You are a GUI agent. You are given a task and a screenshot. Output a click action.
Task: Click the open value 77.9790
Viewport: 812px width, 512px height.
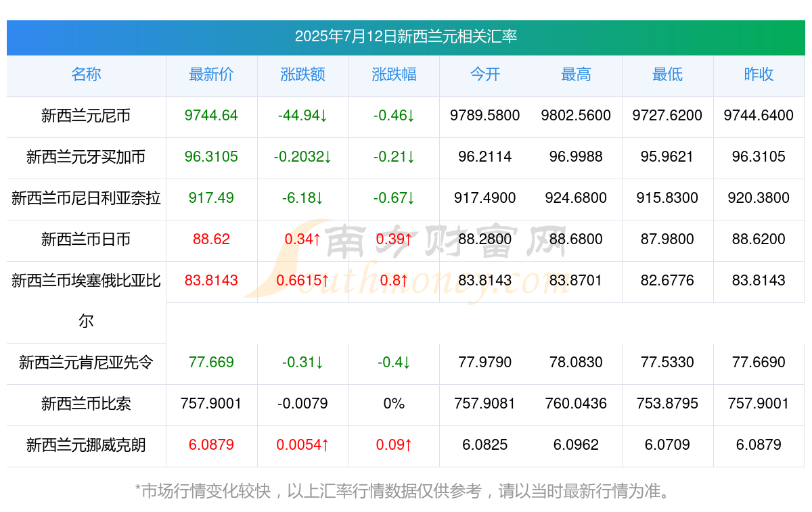pyautogui.click(x=485, y=363)
